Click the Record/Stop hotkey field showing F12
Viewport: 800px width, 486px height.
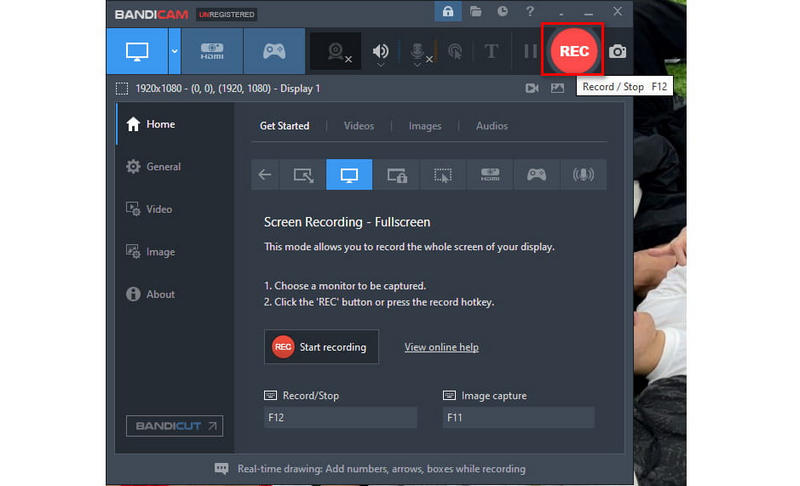pos(340,417)
